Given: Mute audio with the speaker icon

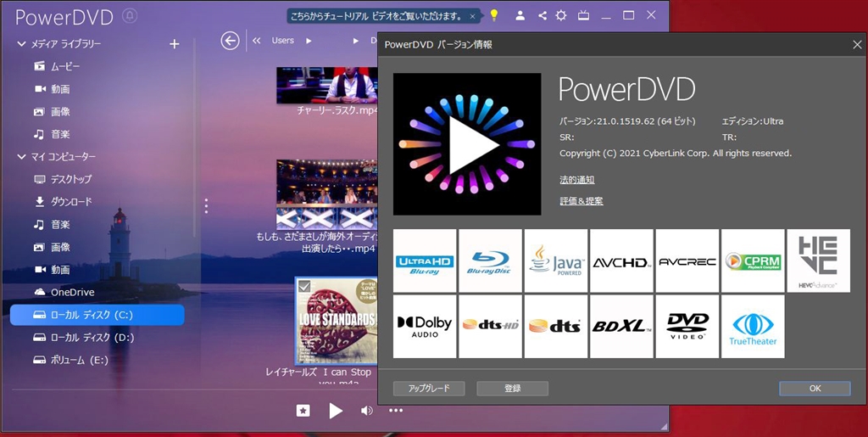Looking at the screenshot, I should (366, 411).
